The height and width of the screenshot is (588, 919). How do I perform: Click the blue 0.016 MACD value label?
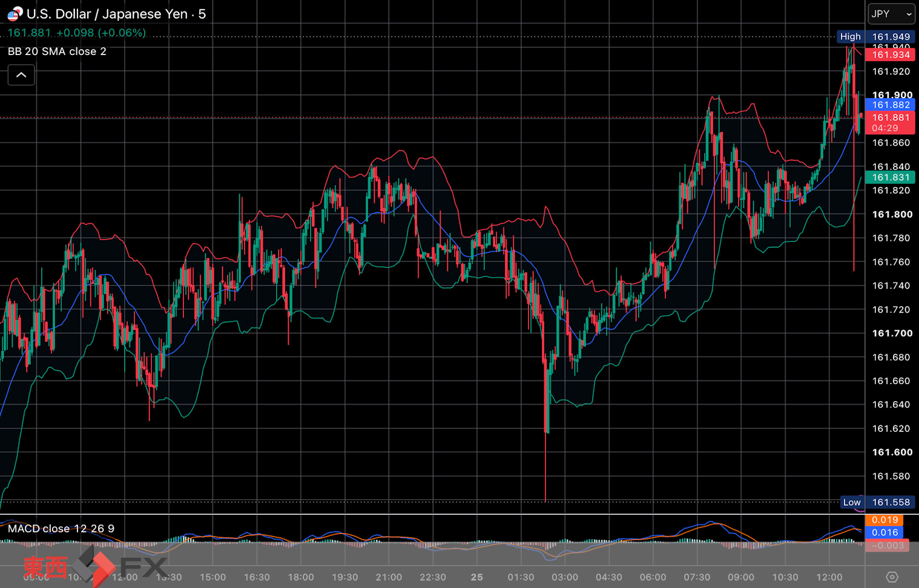pyautogui.click(x=884, y=532)
